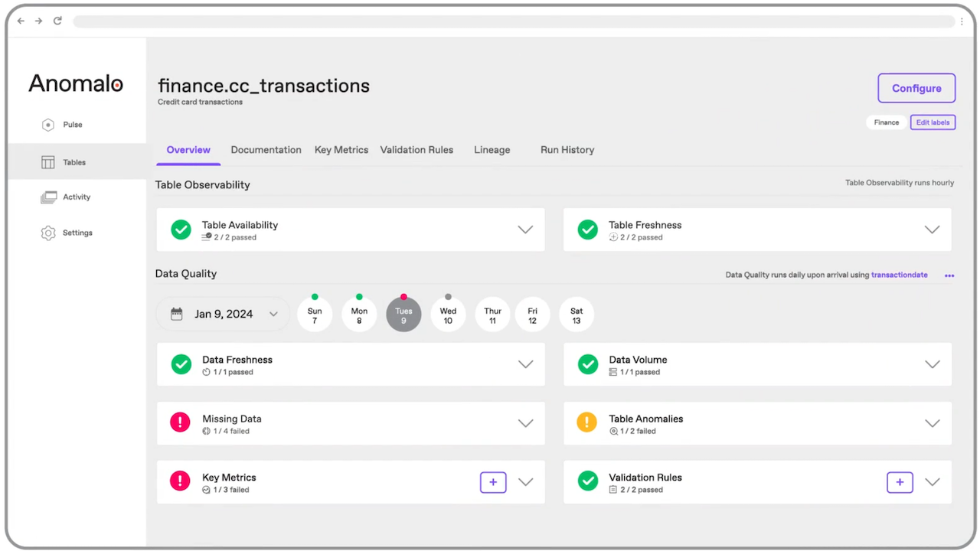The width and height of the screenshot is (980, 551).
Task: Select Tues 9 in day picker
Action: (403, 315)
